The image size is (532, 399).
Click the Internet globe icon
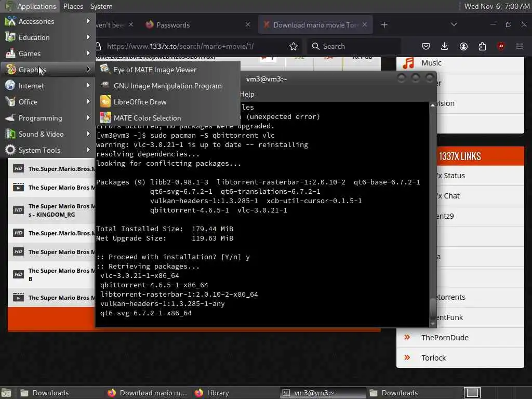pos(10,85)
